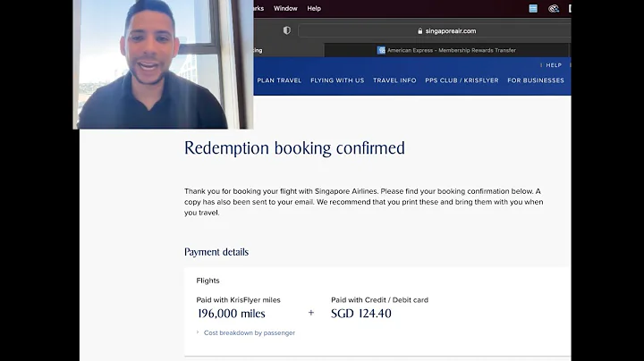Expand Cost breakdown by passenger chevron

(198, 333)
